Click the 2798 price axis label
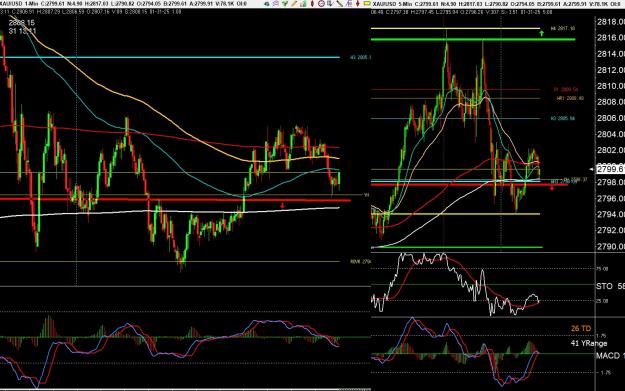This screenshot has width=625, height=391. [610, 183]
